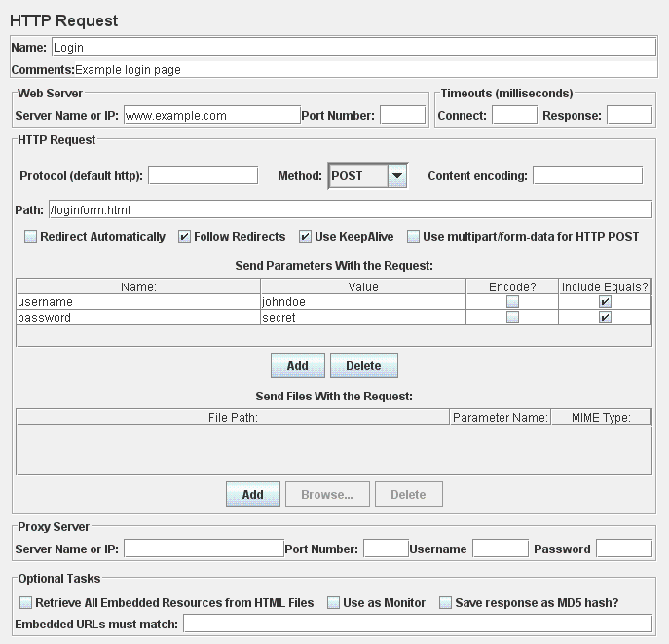Click Add button under Send Files

click(252, 494)
